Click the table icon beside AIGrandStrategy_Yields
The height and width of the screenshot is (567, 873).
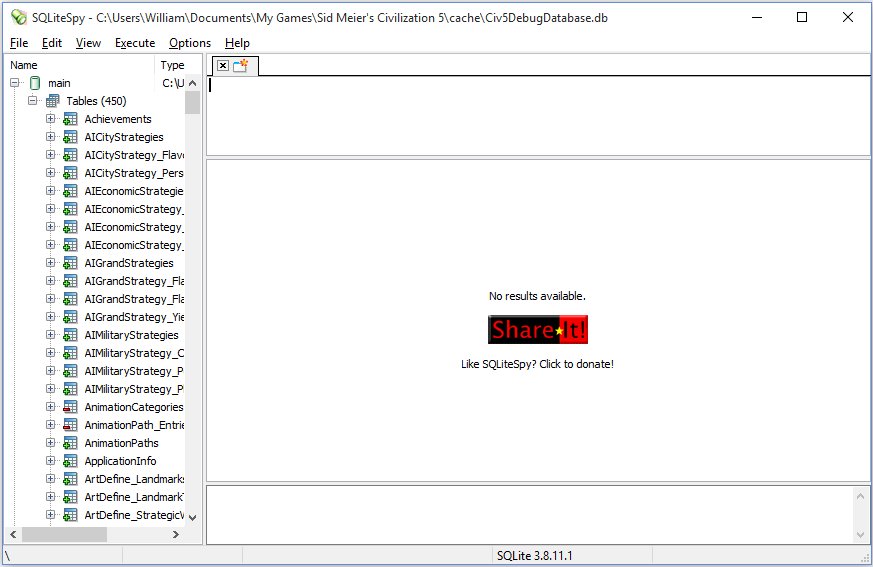click(70, 317)
